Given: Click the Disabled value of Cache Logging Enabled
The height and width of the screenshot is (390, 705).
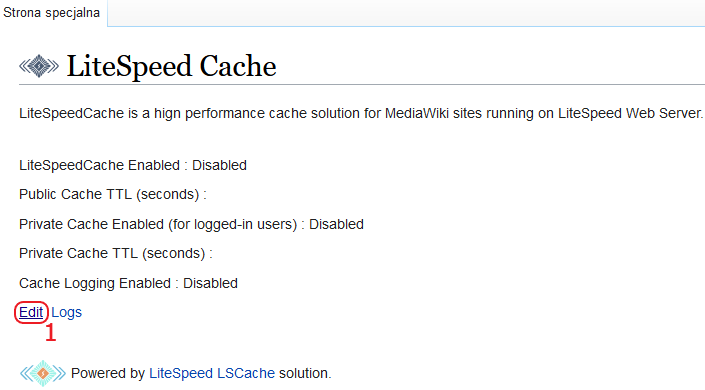Looking at the screenshot, I should tap(210, 283).
